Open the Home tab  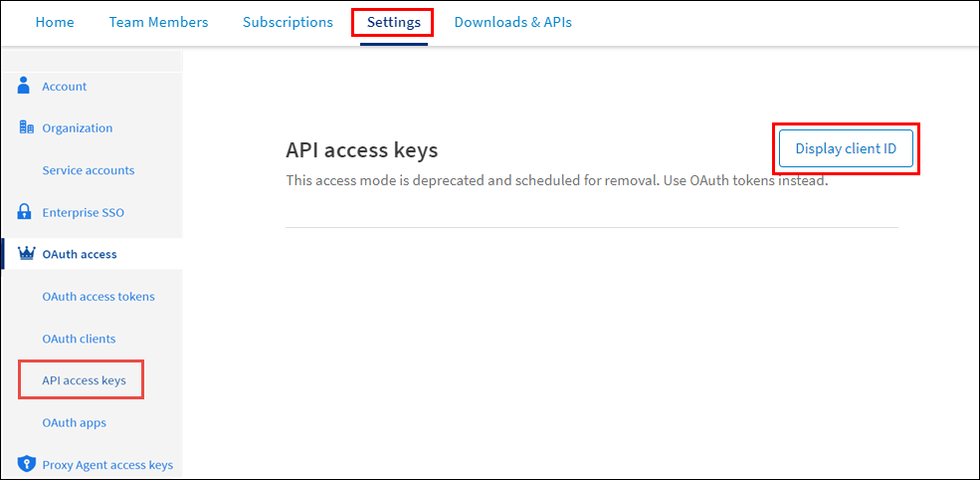55,22
